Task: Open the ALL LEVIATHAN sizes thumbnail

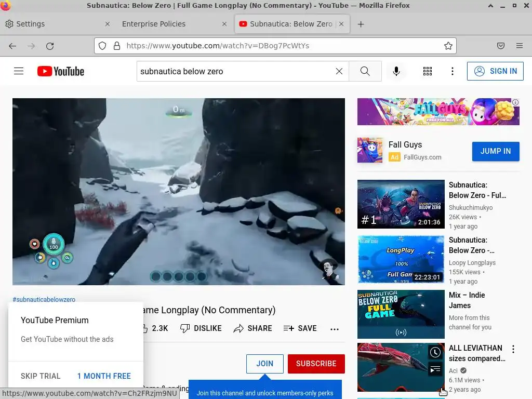Action: (401, 367)
